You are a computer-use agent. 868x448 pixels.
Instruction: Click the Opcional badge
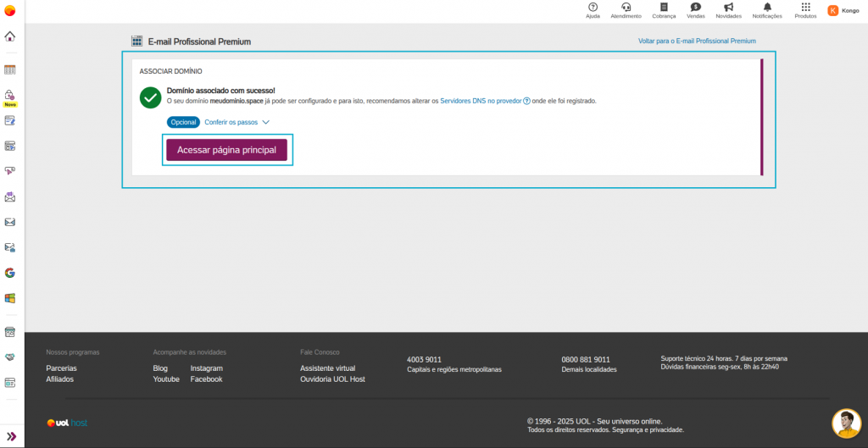point(183,122)
